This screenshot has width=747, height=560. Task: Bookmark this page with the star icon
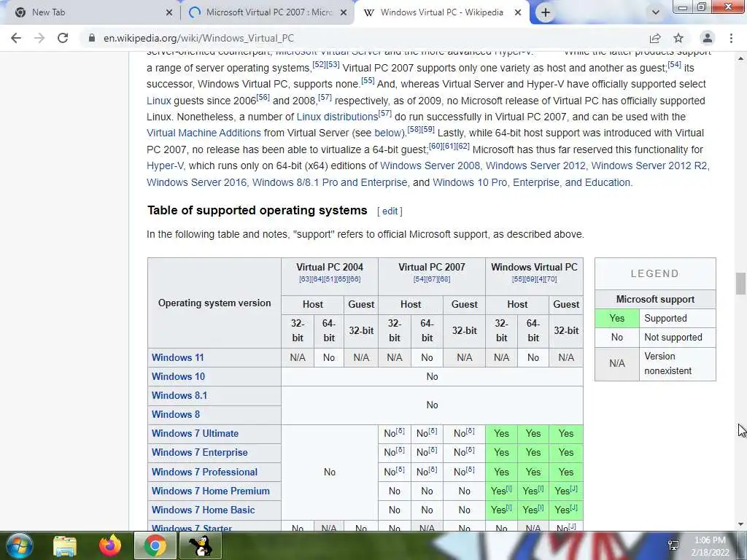coord(678,38)
